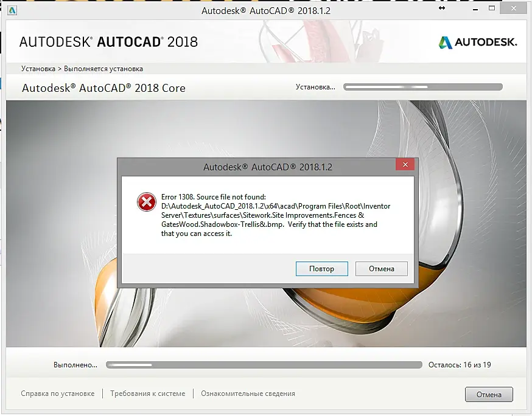
Task: Click Отмена in the error dialog
Action: (382, 269)
